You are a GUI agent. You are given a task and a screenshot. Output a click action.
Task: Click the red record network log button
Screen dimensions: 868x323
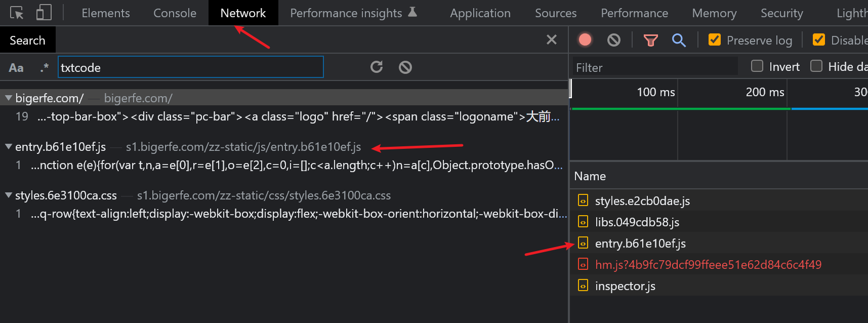[x=585, y=40]
